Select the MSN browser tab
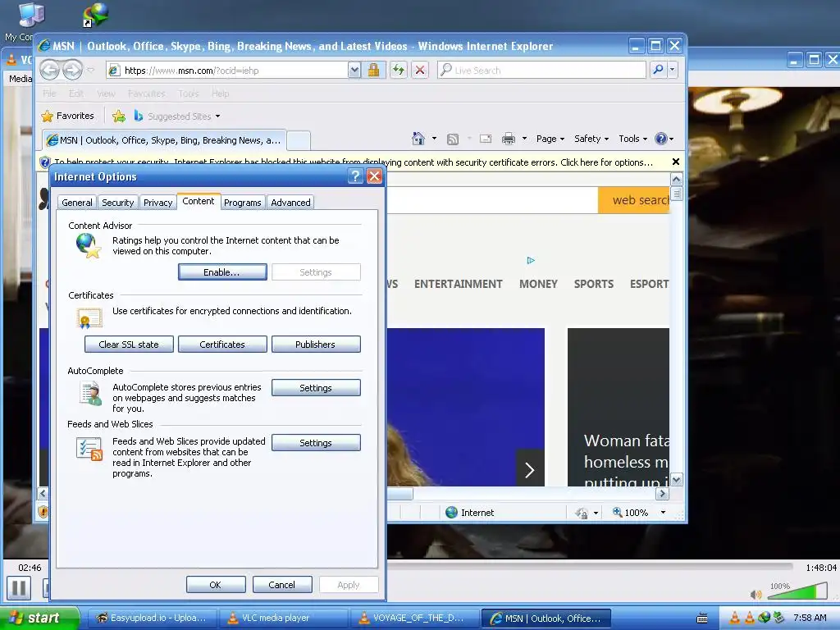 [x=164, y=140]
